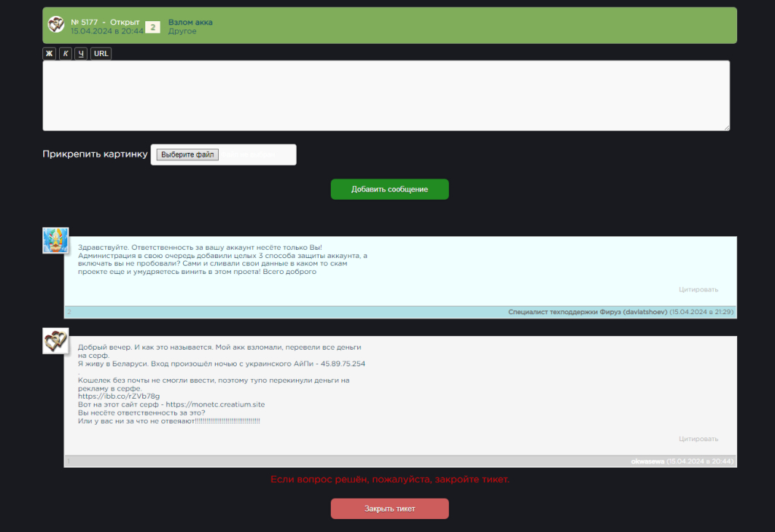Click the message count badge 2
The image size is (775, 532).
[153, 27]
